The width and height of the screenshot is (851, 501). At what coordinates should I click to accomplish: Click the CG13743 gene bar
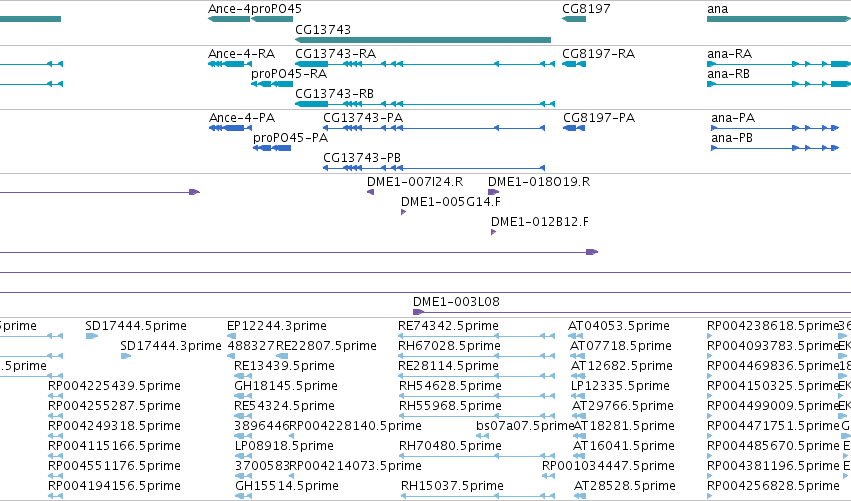pyautogui.click(x=423, y=40)
